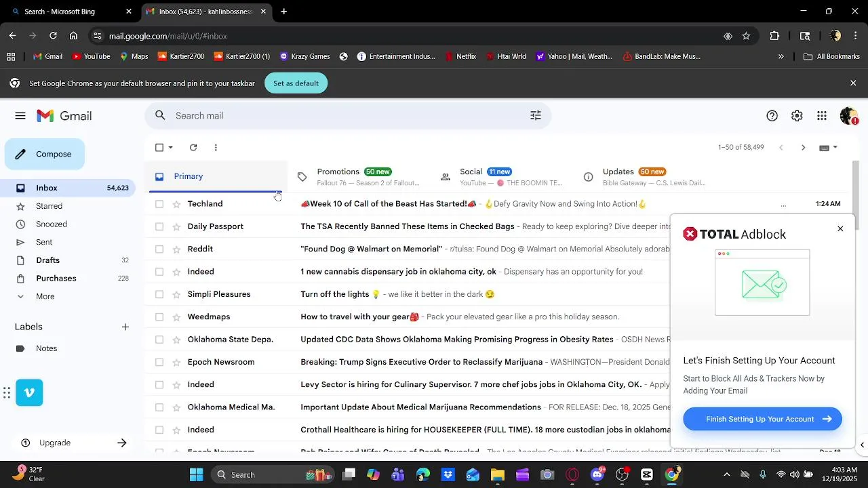Viewport: 868px width, 488px height.
Task: Show more Chrome bookmarks chevron
Action: pyautogui.click(x=781, y=56)
